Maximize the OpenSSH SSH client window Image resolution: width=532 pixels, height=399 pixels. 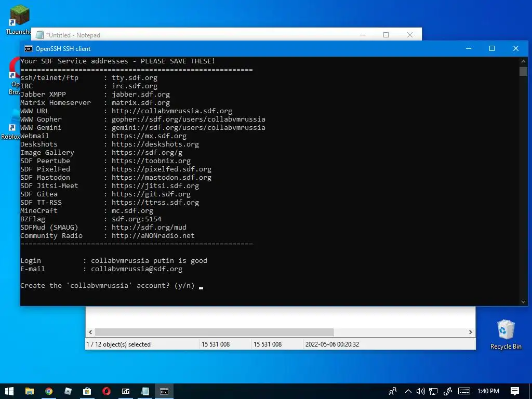pos(491,48)
